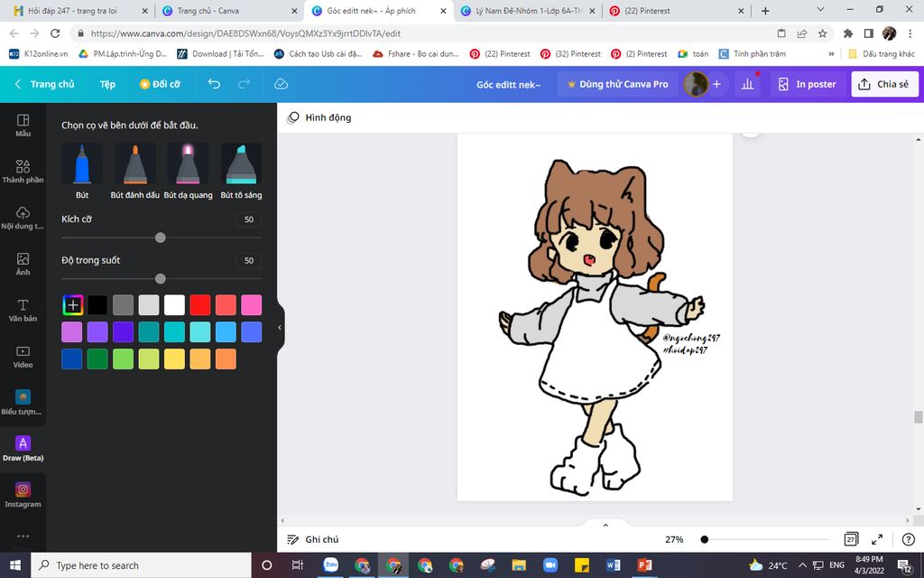The height and width of the screenshot is (578, 924).
Task: Pick the black color swatch
Action: pos(97,305)
